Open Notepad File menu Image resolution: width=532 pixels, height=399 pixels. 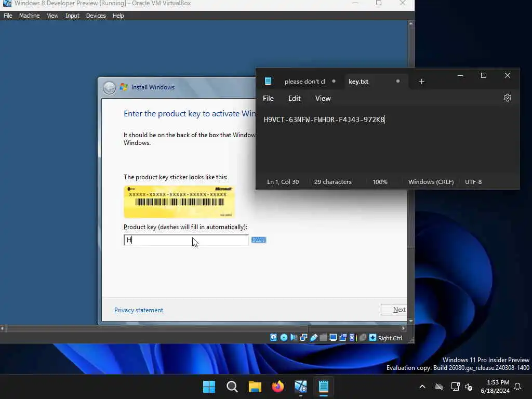click(268, 98)
